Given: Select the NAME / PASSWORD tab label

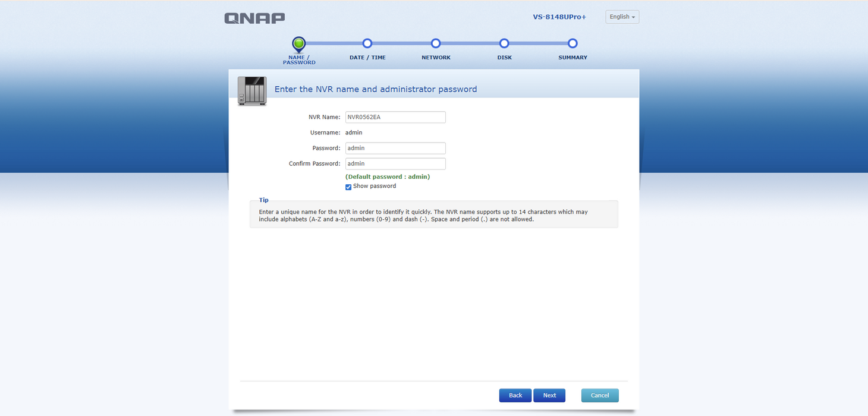Looking at the screenshot, I should pyautogui.click(x=298, y=59).
